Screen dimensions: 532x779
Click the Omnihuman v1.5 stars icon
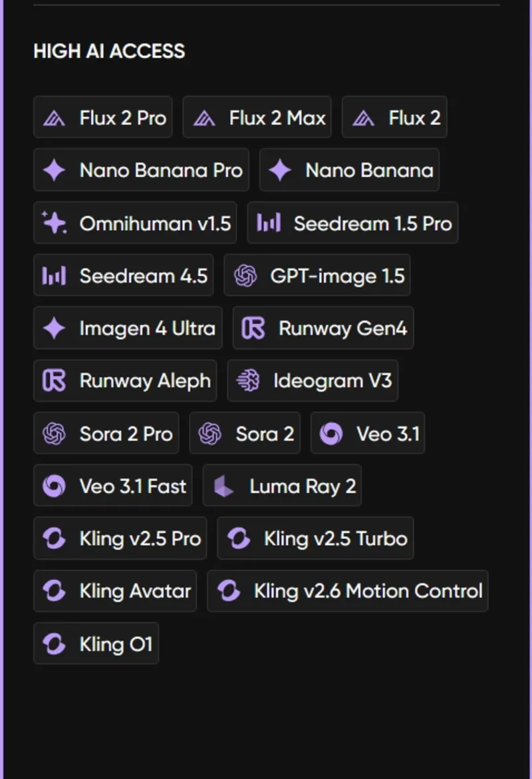(x=54, y=223)
